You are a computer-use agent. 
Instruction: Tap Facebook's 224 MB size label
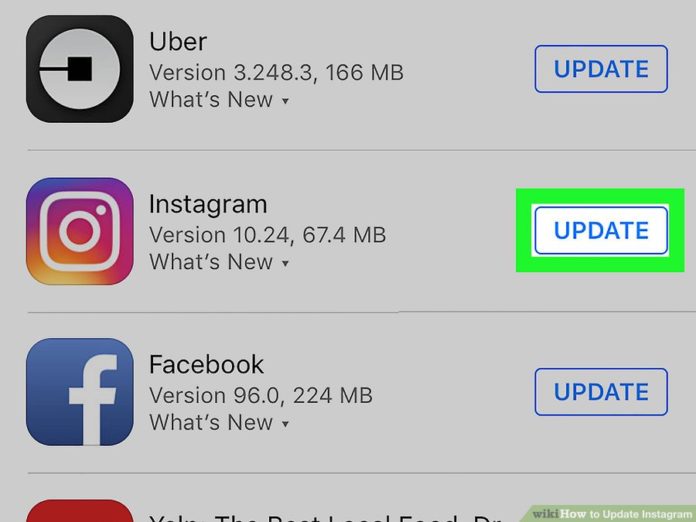click(332, 395)
